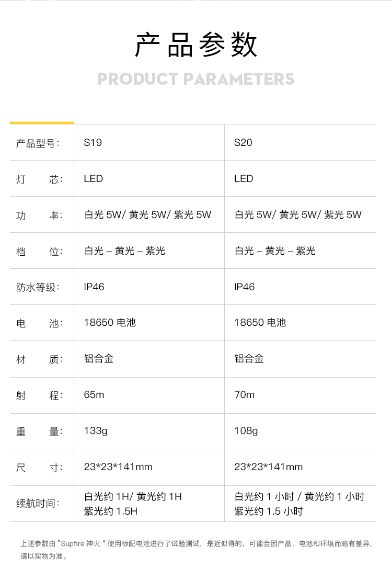This screenshot has width=392, height=580.
Task: Click the Supfire 神火 disclaimer footnote
Action: (197, 550)
